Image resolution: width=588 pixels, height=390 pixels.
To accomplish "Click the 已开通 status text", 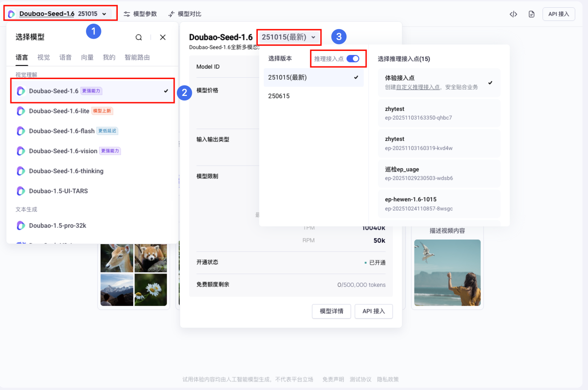I will tap(377, 263).
